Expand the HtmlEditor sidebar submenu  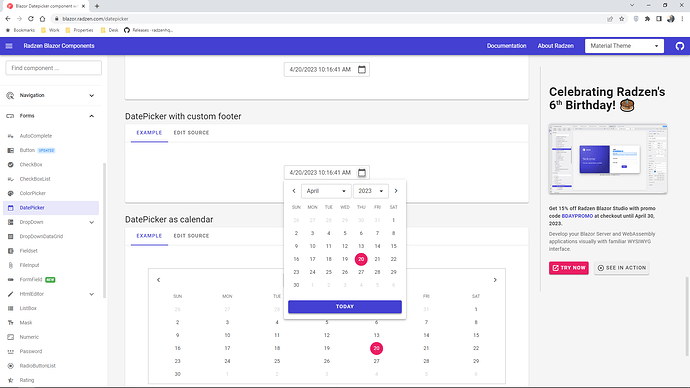92,294
